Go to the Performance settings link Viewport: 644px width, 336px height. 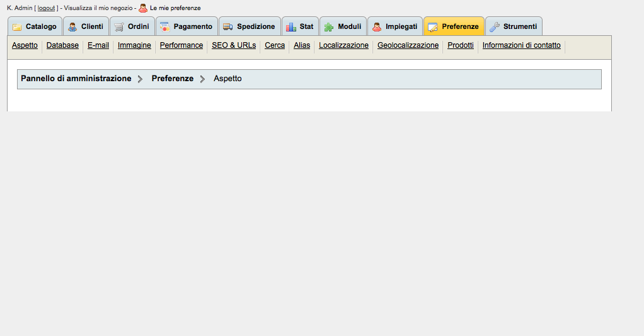tap(181, 45)
